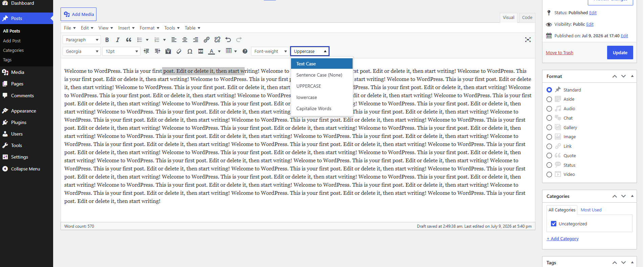
Task: Click the Add Category link
Action: [x=562, y=239]
